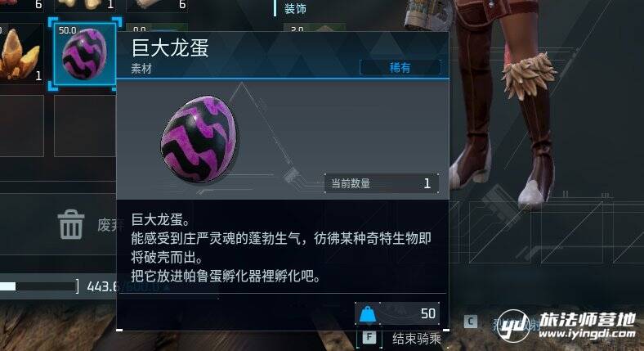Image resolution: width=644 pixels, height=351 pixels.
Task: Open the 装饰 decoration tab
Action: tap(295, 8)
